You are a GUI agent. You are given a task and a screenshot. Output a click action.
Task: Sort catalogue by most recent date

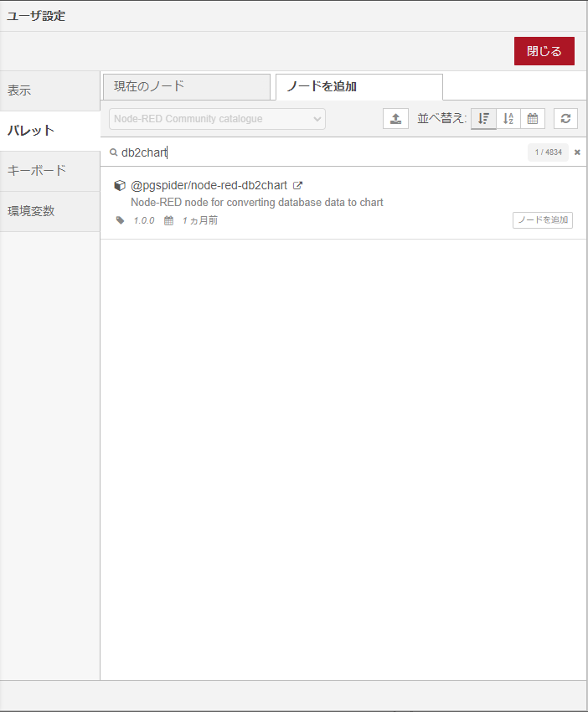(x=533, y=119)
